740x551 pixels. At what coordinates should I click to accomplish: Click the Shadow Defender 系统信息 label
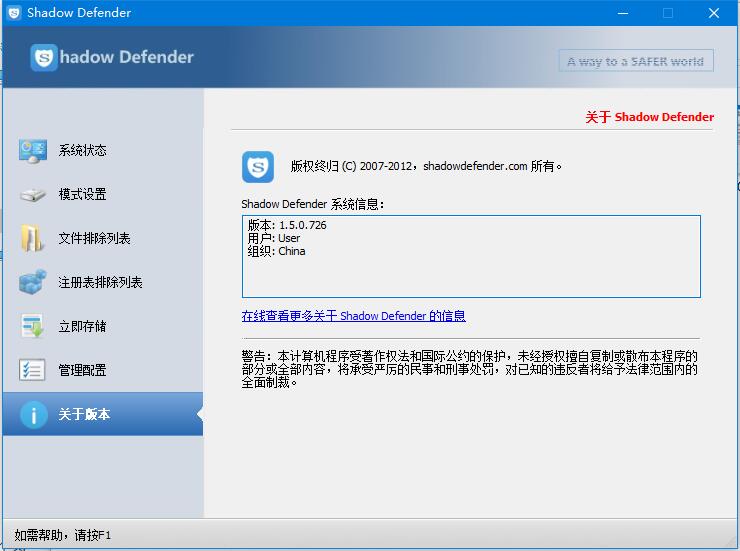tap(312, 204)
